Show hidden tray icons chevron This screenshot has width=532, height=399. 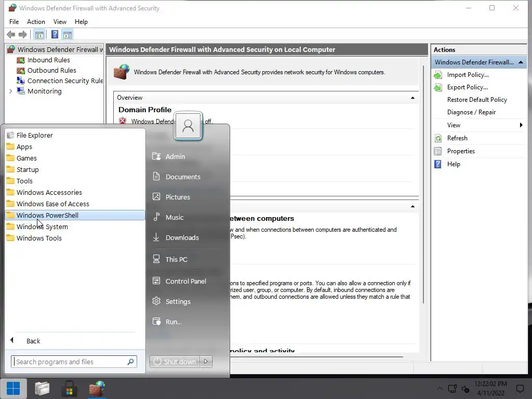[x=440, y=389]
